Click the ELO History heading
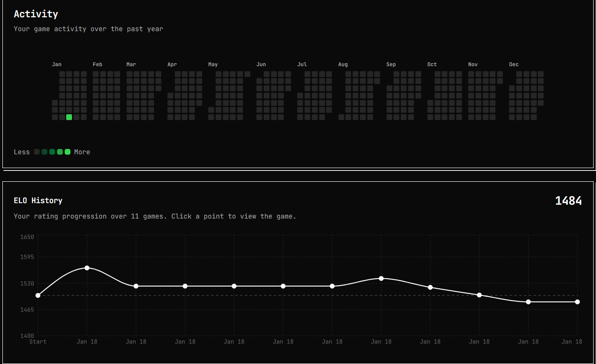The width and height of the screenshot is (596, 364). pyautogui.click(x=38, y=200)
